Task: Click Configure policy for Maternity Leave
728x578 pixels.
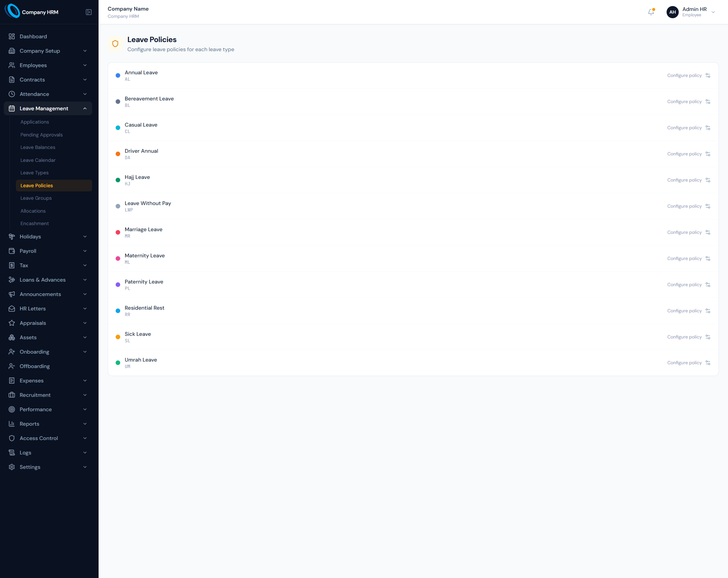Action: click(x=684, y=258)
